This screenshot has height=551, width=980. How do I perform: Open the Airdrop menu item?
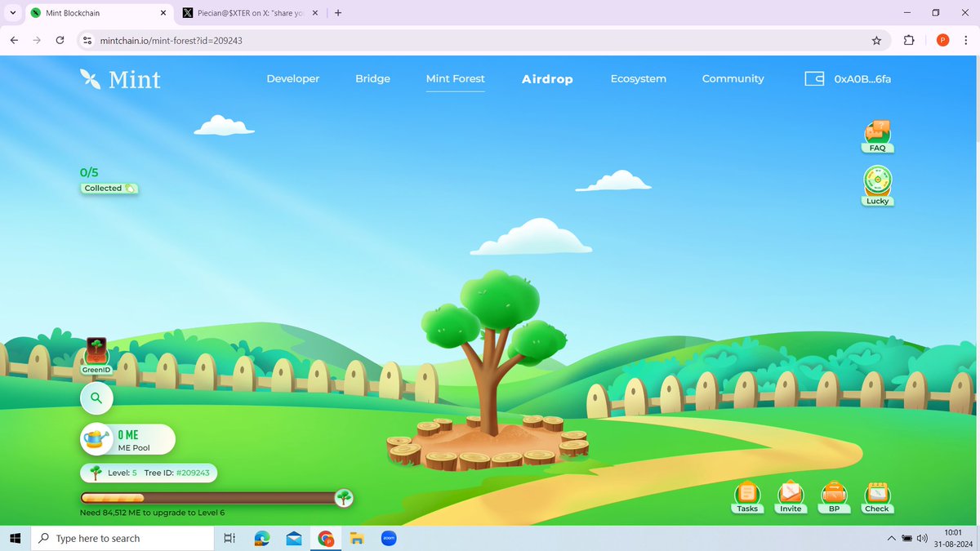[x=547, y=79]
